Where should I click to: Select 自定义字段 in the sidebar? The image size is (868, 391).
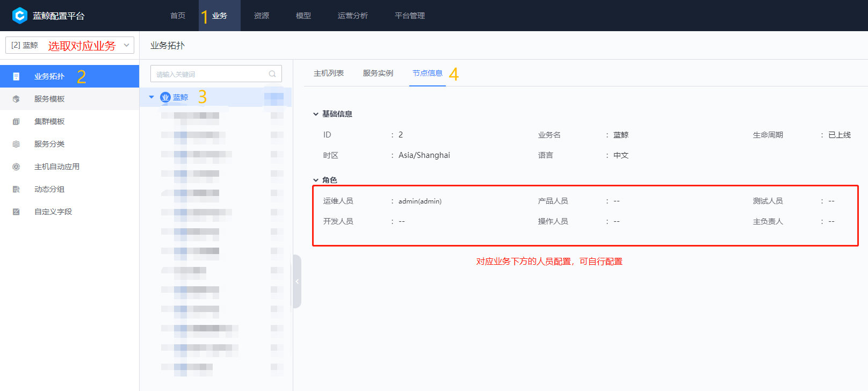[x=70, y=212]
